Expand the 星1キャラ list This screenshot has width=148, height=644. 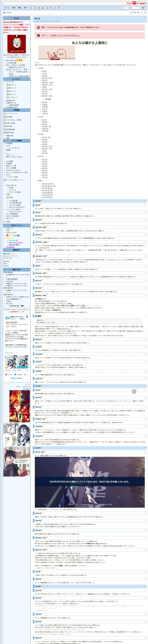(8, 94)
